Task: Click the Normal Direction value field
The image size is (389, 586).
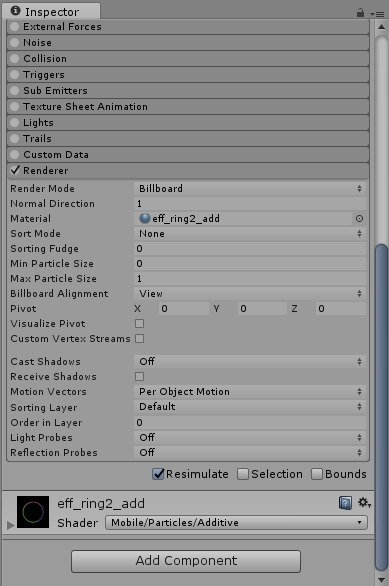Action: (x=250, y=204)
